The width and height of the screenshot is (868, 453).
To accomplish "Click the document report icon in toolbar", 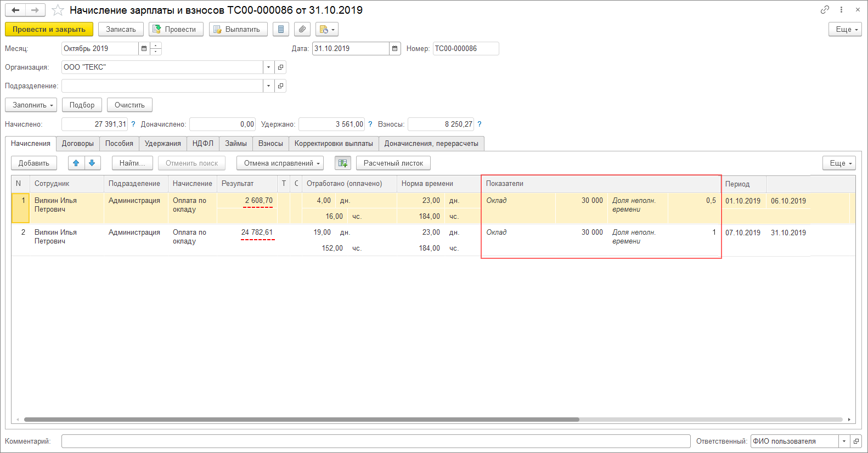I will (280, 29).
